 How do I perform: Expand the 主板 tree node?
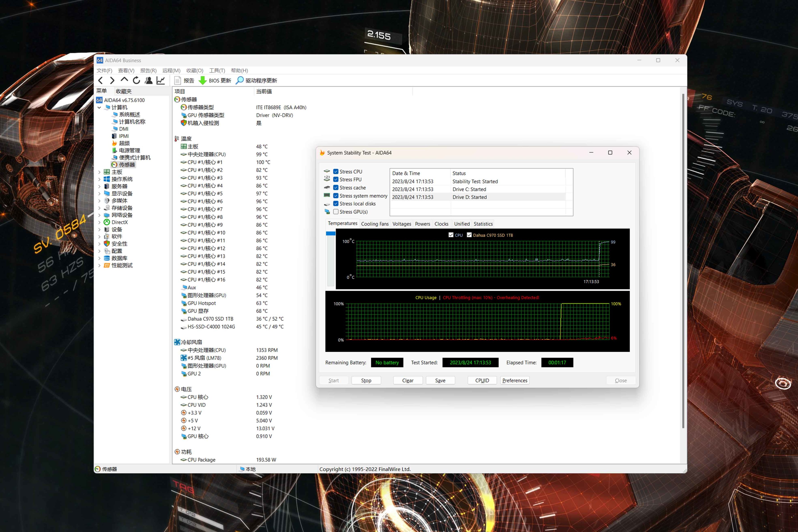(x=99, y=172)
